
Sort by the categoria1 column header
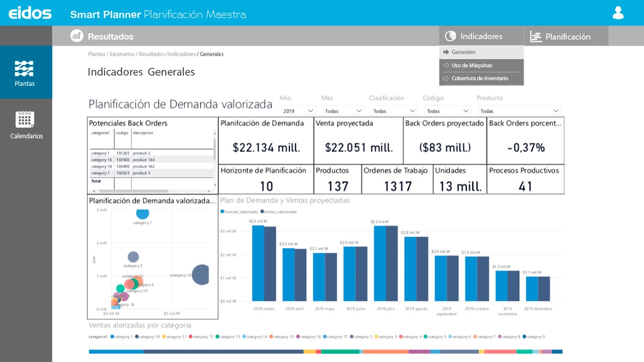pos(100,133)
